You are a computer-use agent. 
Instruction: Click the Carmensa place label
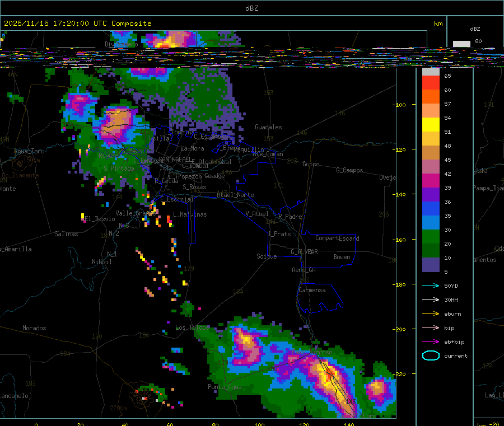point(312,290)
